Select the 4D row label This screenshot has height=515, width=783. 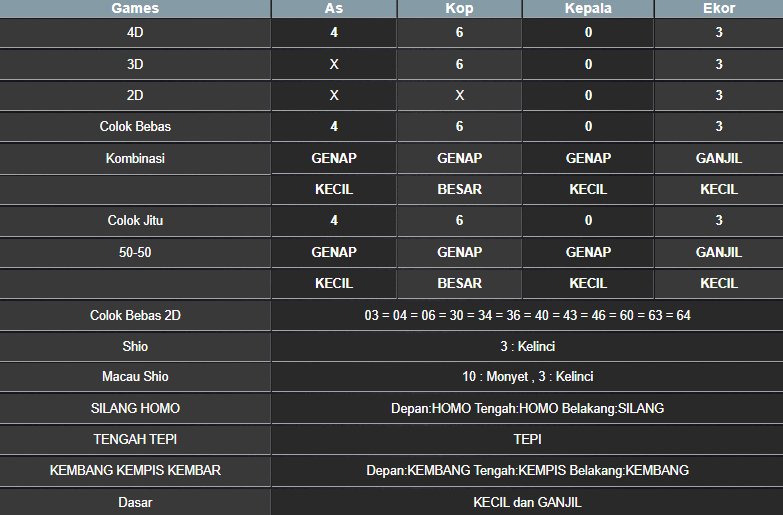[x=135, y=32]
